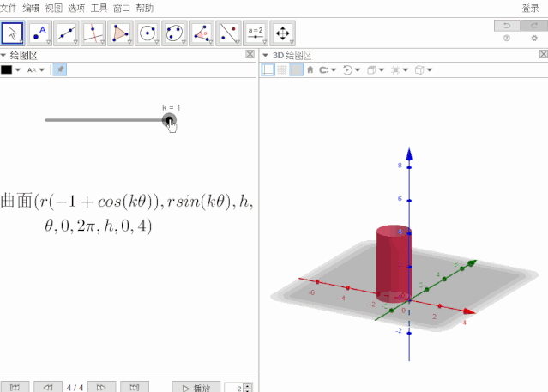Click the '4 / 4' step counter

75,388
